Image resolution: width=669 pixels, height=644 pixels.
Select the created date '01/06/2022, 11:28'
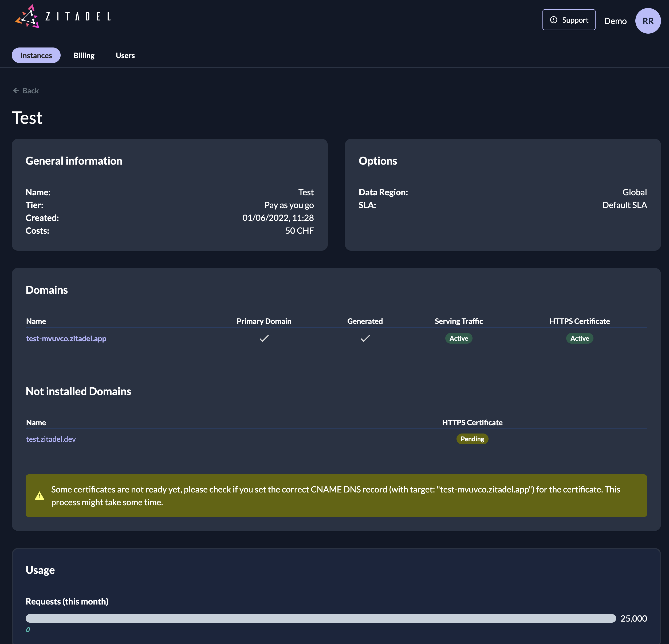click(278, 218)
